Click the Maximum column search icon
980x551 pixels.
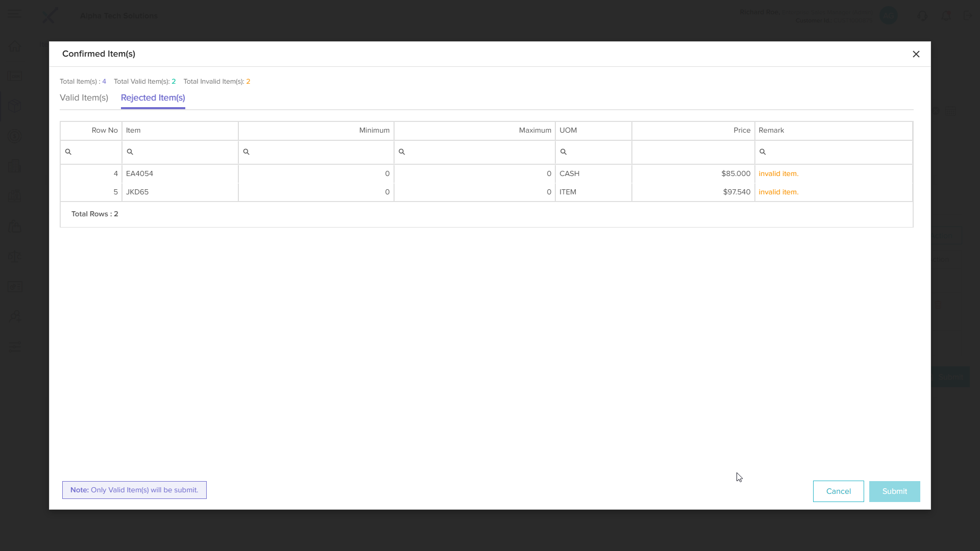[x=402, y=152]
